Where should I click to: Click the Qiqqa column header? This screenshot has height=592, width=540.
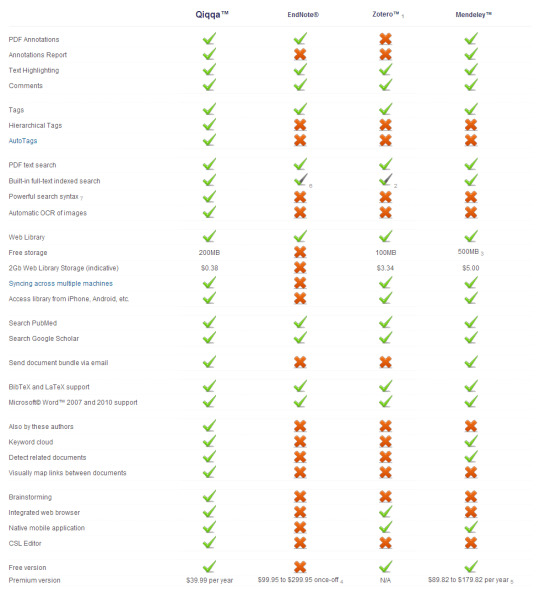(212, 14)
